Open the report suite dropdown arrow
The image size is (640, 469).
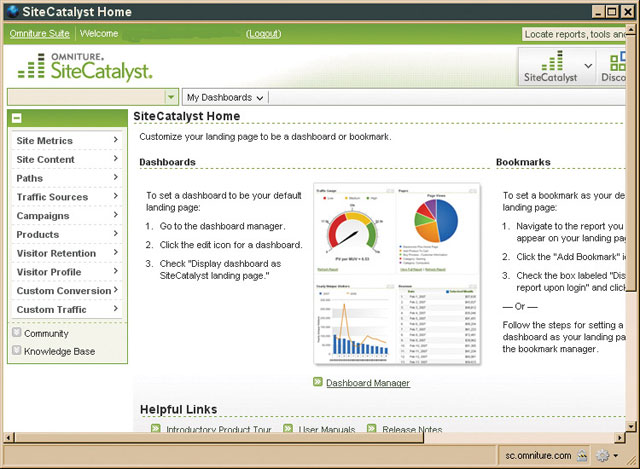(x=171, y=97)
